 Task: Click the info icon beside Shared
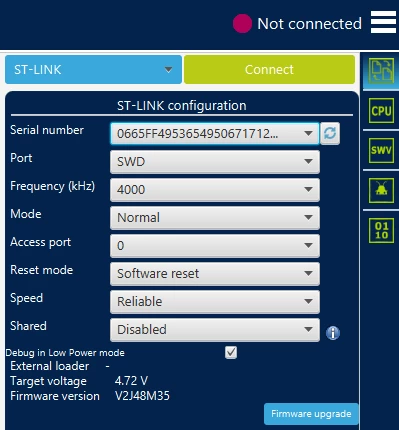click(333, 333)
